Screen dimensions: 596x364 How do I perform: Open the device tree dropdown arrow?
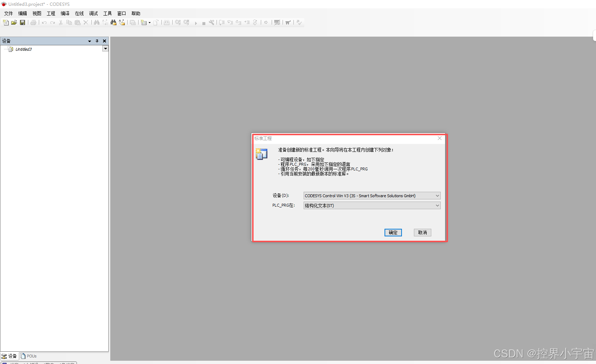point(105,49)
